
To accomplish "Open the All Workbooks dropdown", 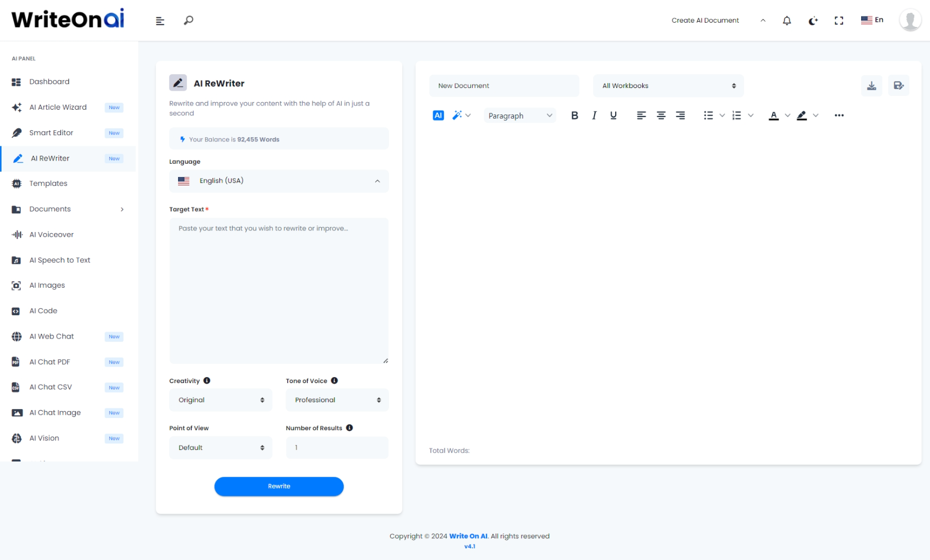I will 668,86.
